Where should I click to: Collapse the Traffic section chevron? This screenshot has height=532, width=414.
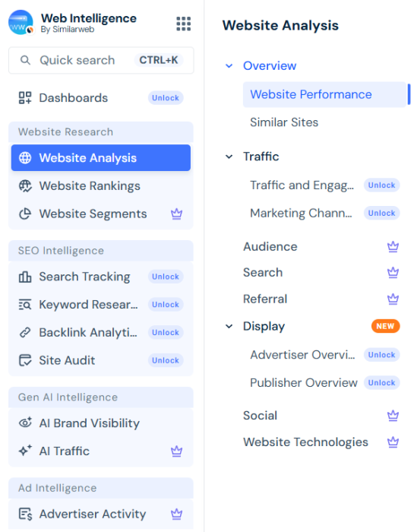coord(229,157)
